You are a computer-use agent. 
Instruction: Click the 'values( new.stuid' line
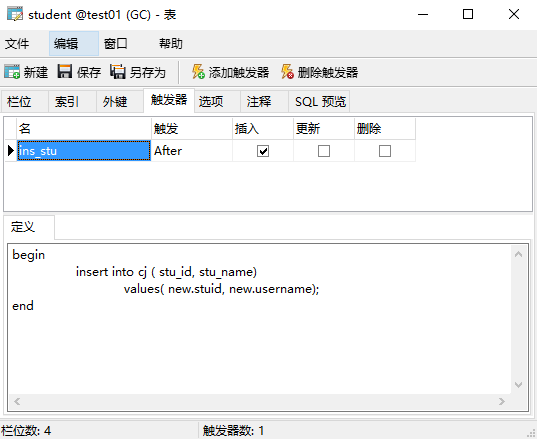pos(221,289)
